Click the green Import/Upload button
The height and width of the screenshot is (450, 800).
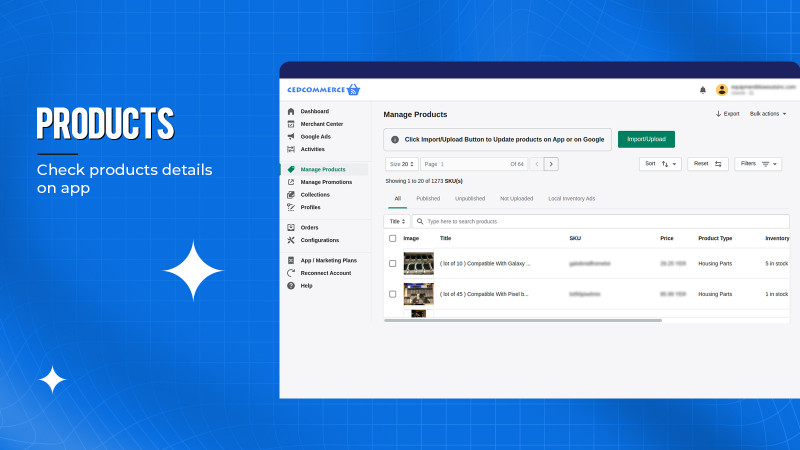pos(646,139)
